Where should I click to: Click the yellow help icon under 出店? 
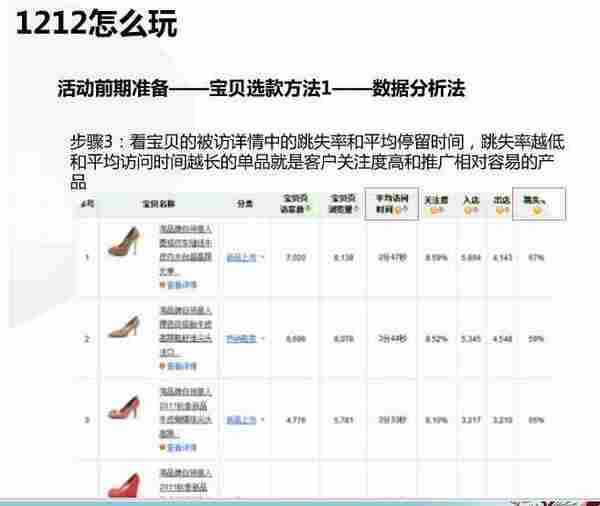coord(499,210)
